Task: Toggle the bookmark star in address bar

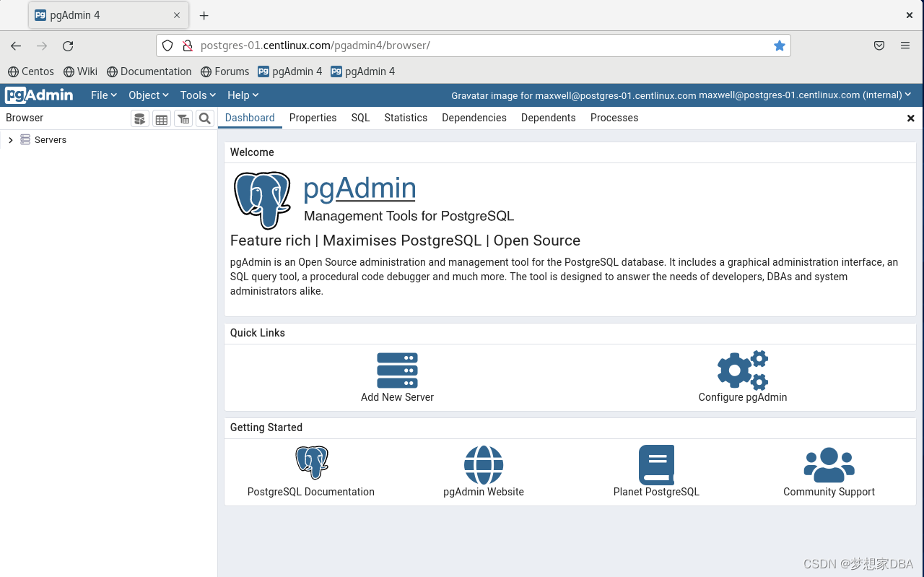Action: pos(780,45)
